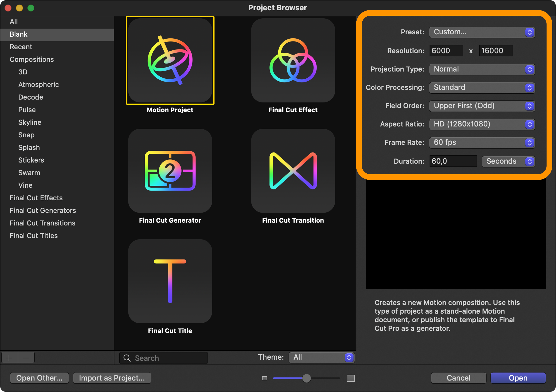Change duration units from Seconds

(508, 161)
